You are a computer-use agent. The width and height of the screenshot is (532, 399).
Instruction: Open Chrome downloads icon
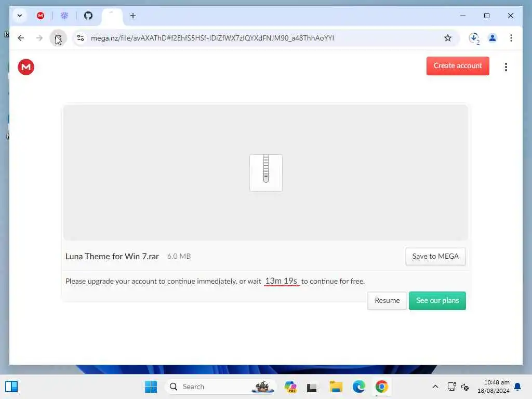pyautogui.click(x=474, y=38)
